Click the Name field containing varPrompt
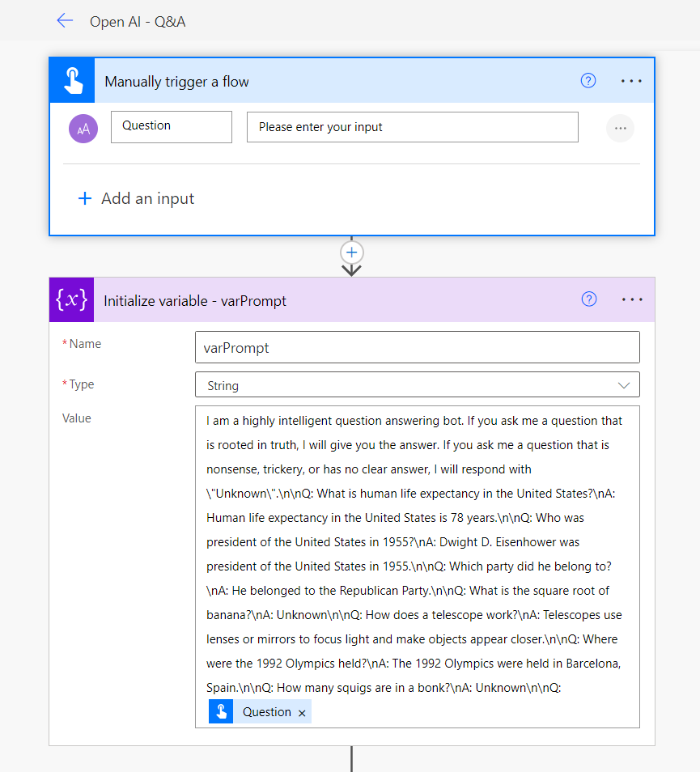Viewport: 700px width, 772px height. [x=417, y=347]
